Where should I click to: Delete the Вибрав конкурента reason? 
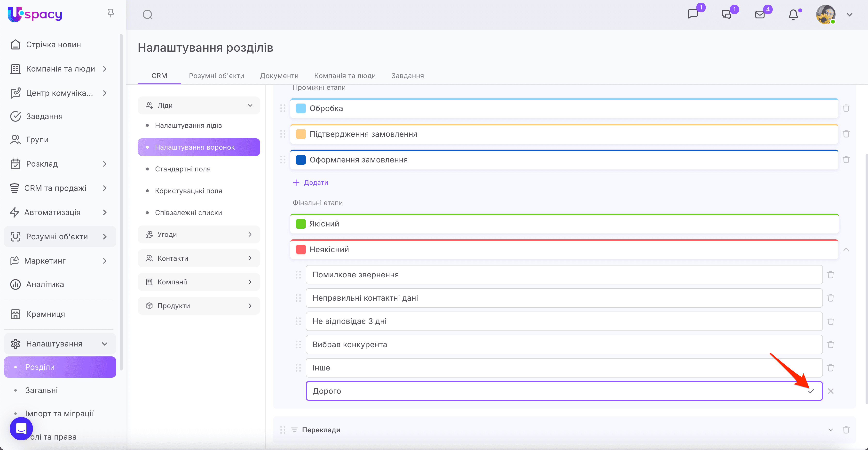click(831, 345)
